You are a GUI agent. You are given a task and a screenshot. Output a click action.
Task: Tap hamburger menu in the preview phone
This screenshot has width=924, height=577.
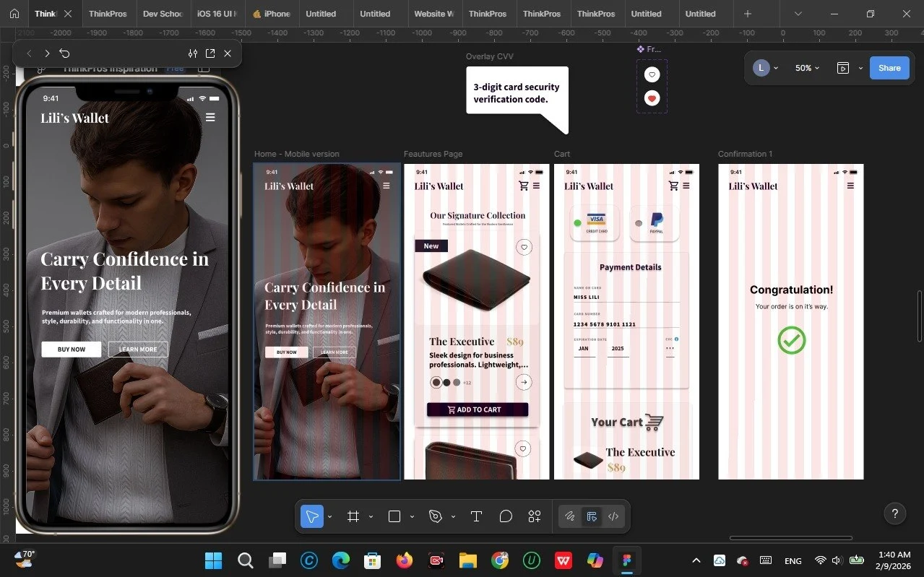[x=210, y=117]
